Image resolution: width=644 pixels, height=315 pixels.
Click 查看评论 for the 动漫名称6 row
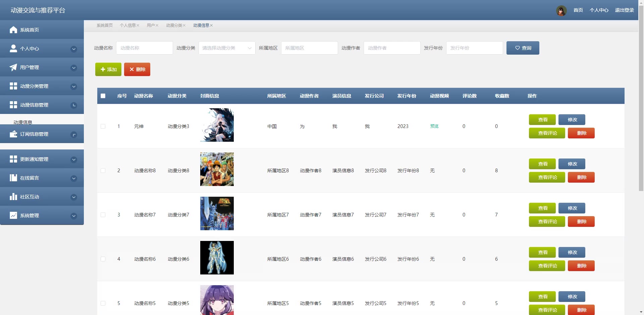pos(547,266)
